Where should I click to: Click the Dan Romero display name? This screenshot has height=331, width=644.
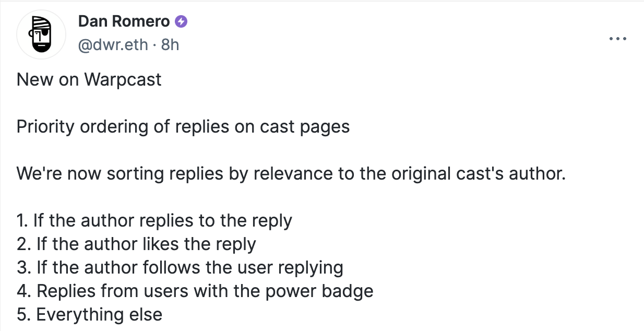(x=124, y=21)
